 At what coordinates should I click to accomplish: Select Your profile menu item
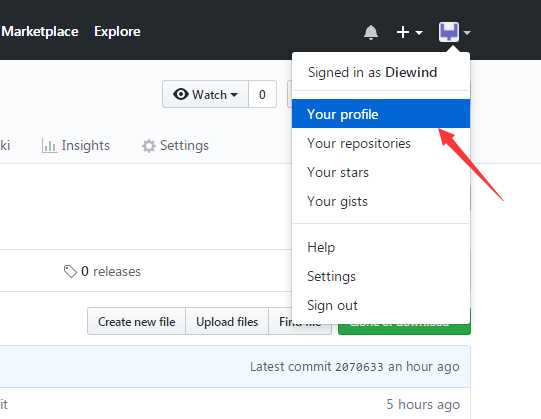click(381, 114)
